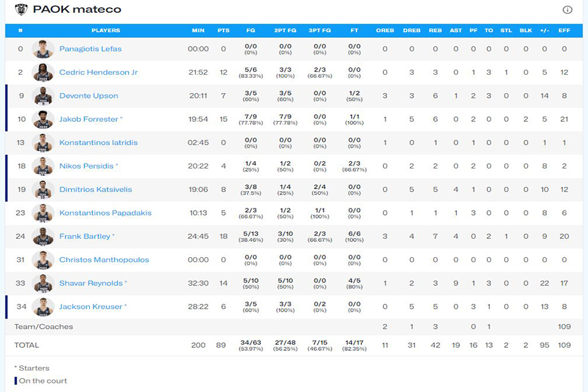588x392 pixels.
Task: Click the 3PT FG column header
Action: point(320,31)
